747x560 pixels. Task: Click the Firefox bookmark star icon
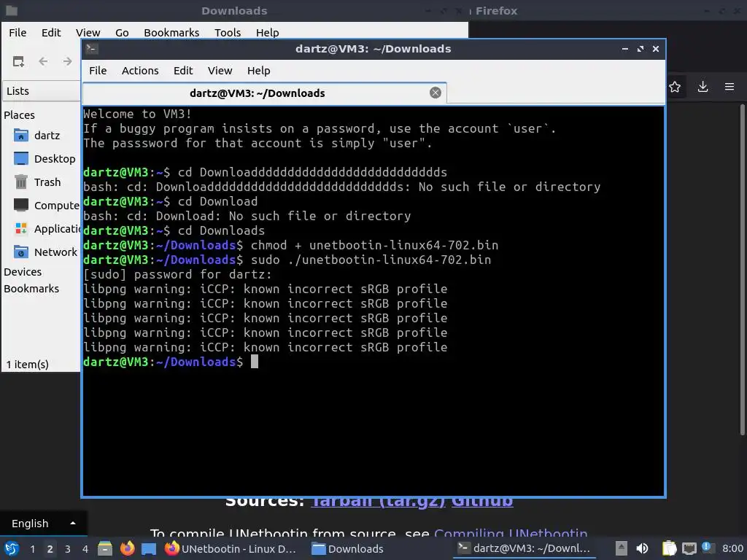point(675,87)
